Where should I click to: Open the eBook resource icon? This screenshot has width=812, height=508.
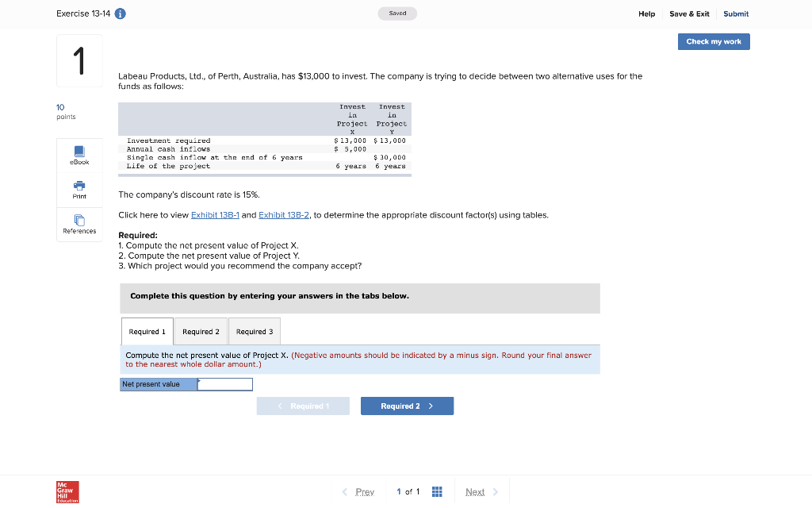(x=79, y=156)
